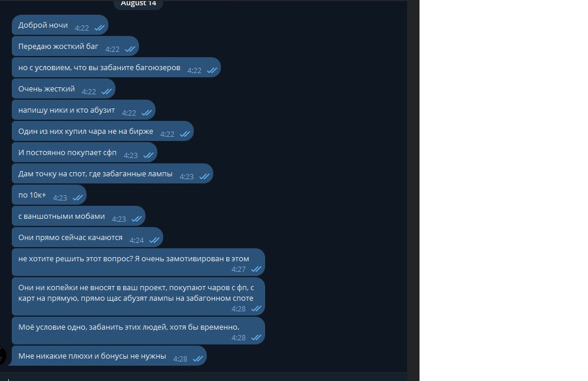This screenshot has height=381, width=588.
Task: Select the 'Моё условие одно' message bubble
Action: click(x=138, y=331)
